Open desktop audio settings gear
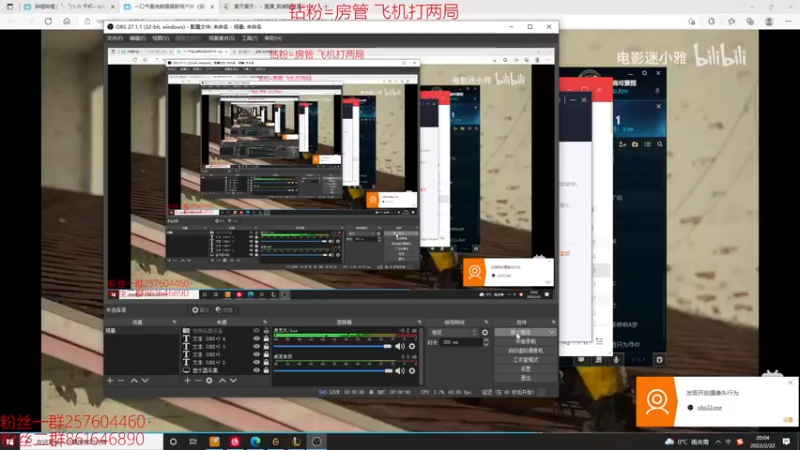This screenshot has height=450, width=800. tap(412, 371)
